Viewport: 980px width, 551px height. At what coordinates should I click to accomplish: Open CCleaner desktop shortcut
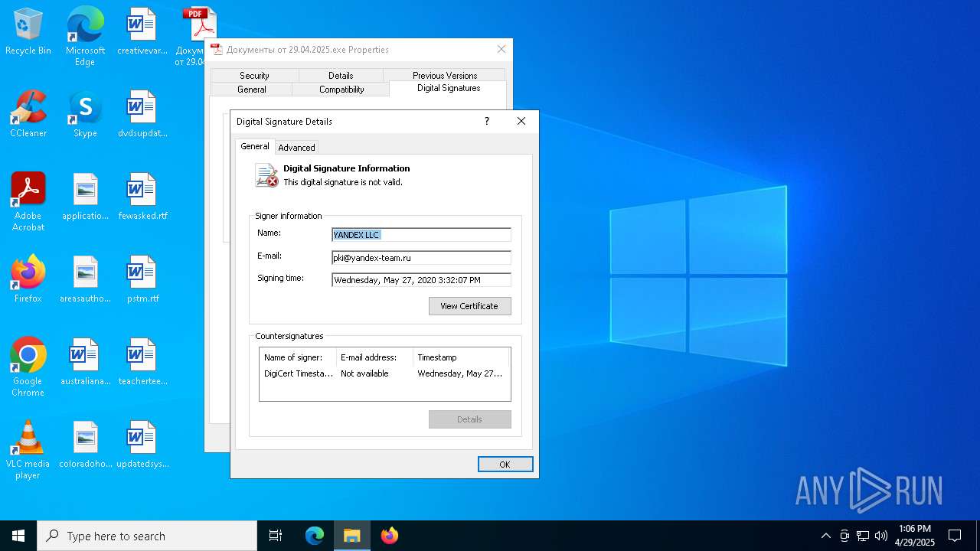click(28, 114)
